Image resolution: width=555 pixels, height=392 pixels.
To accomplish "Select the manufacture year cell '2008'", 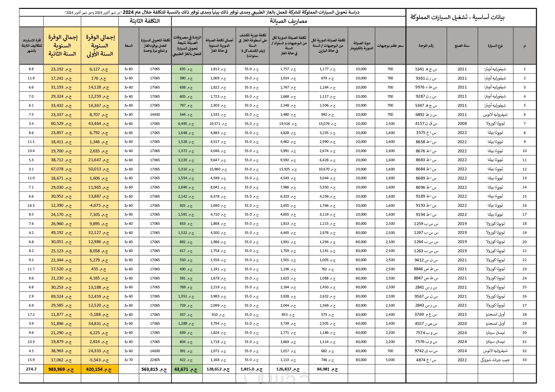I will [462, 124].
